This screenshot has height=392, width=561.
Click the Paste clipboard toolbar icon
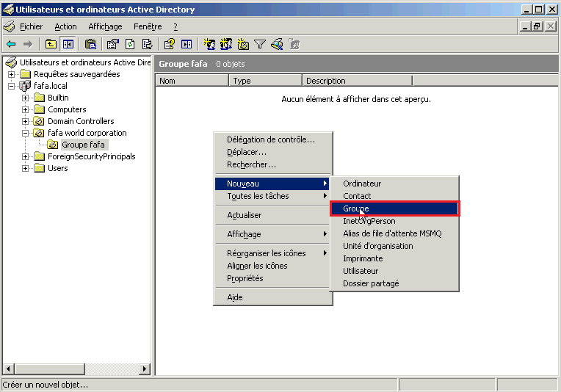click(x=90, y=44)
